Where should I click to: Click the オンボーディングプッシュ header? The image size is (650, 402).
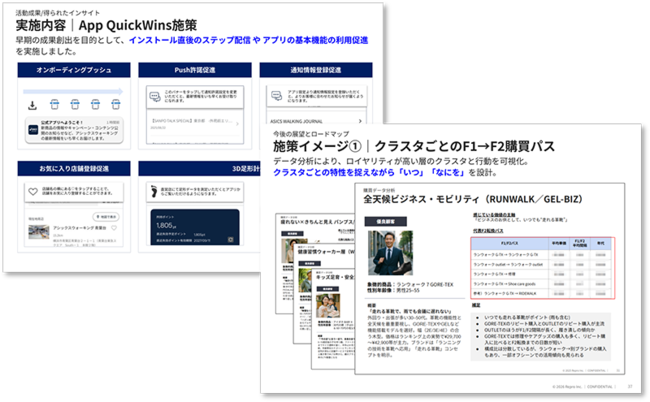[x=74, y=70]
